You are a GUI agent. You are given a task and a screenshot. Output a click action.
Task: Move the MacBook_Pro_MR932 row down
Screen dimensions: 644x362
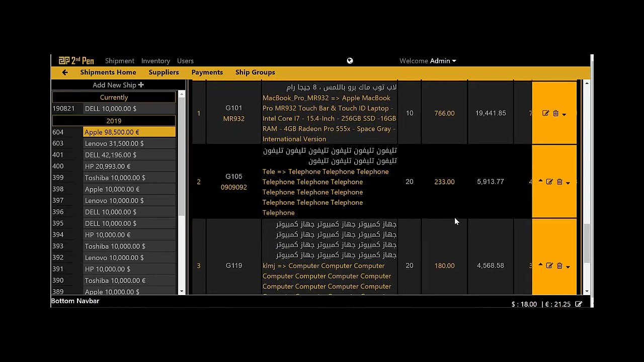click(564, 114)
